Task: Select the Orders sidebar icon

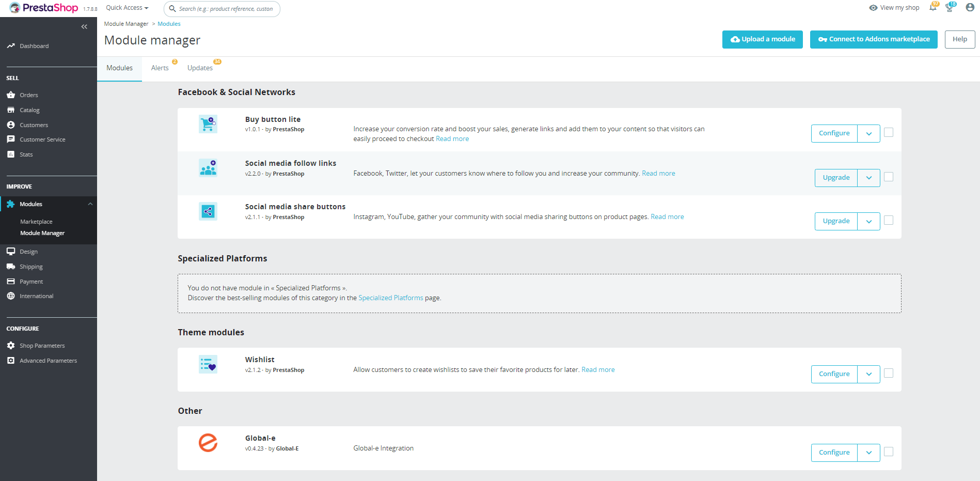Action: click(x=11, y=95)
